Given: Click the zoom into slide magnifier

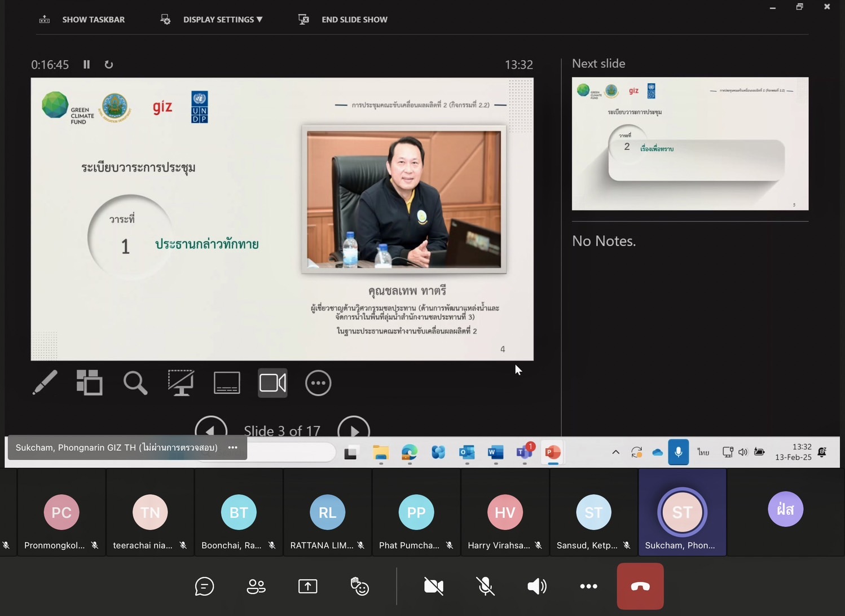Looking at the screenshot, I should point(135,382).
